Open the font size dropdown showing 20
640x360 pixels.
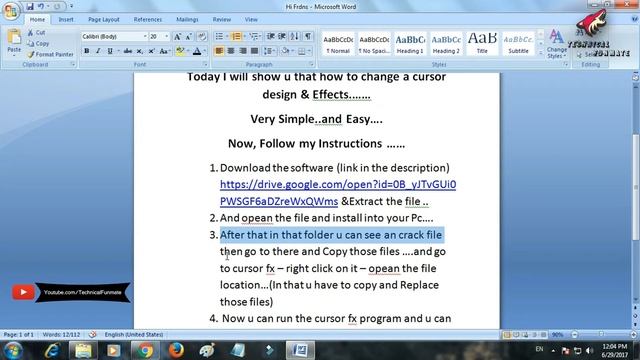pos(167,37)
